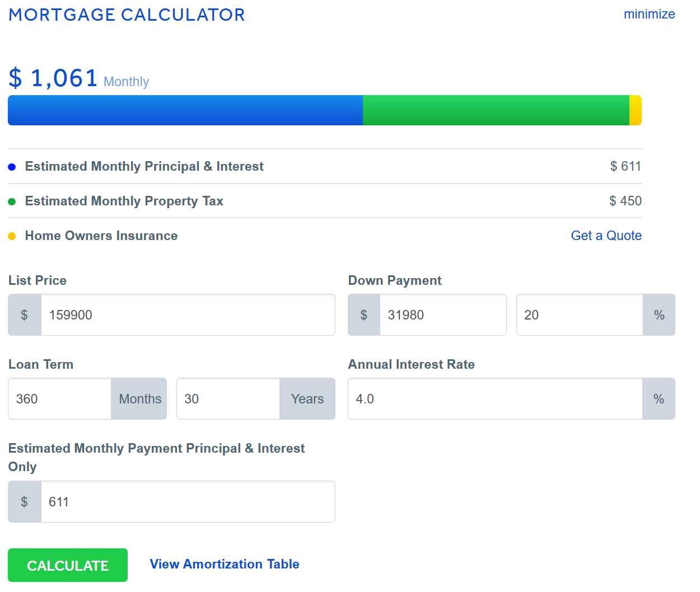
Task: Click the green Property Tax legend dot
Action: coord(12,201)
